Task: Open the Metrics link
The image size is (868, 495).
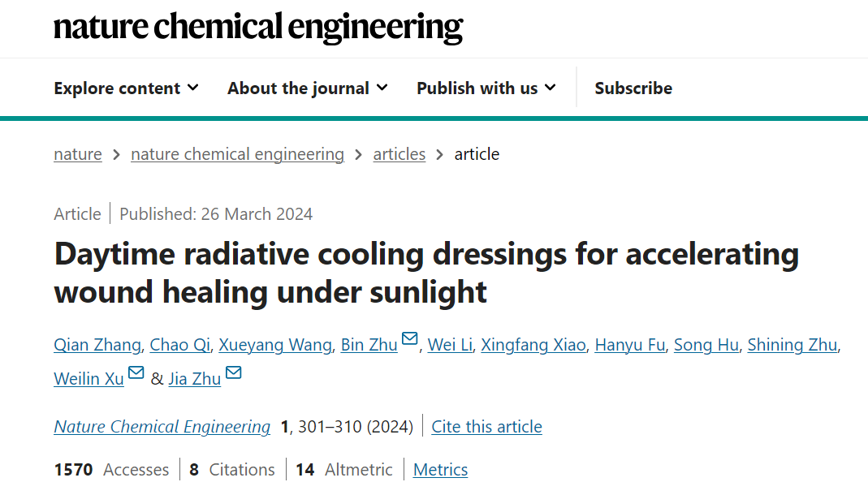Action: tap(440, 470)
